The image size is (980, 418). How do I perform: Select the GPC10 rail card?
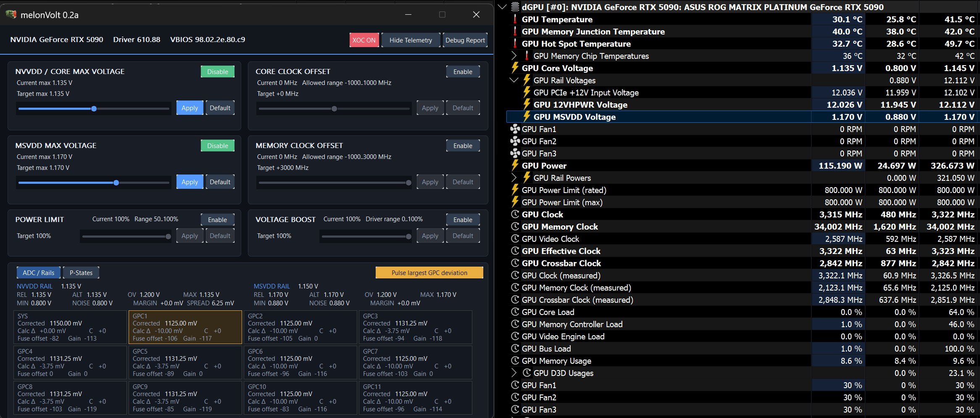(300, 398)
